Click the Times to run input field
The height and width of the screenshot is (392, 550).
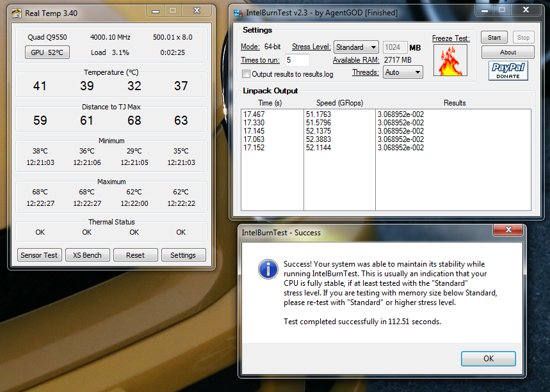297,60
